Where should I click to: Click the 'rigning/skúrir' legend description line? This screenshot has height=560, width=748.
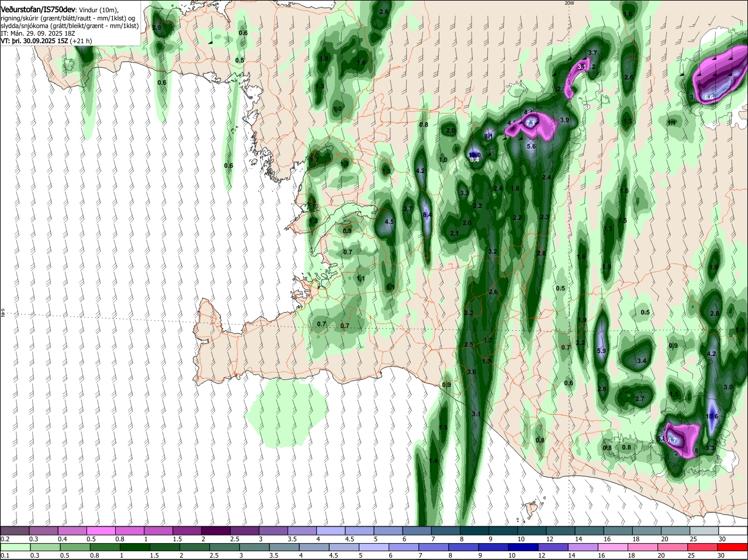[68, 18]
